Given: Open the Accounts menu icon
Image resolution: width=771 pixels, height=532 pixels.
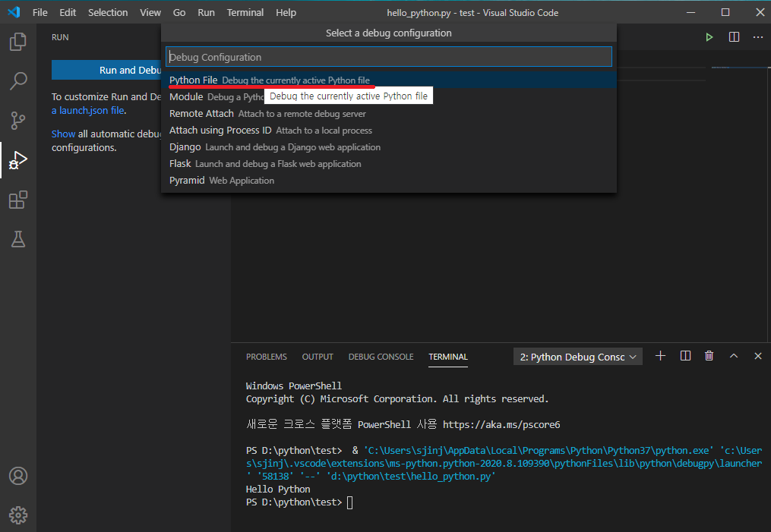Looking at the screenshot, I should [18, 476].
